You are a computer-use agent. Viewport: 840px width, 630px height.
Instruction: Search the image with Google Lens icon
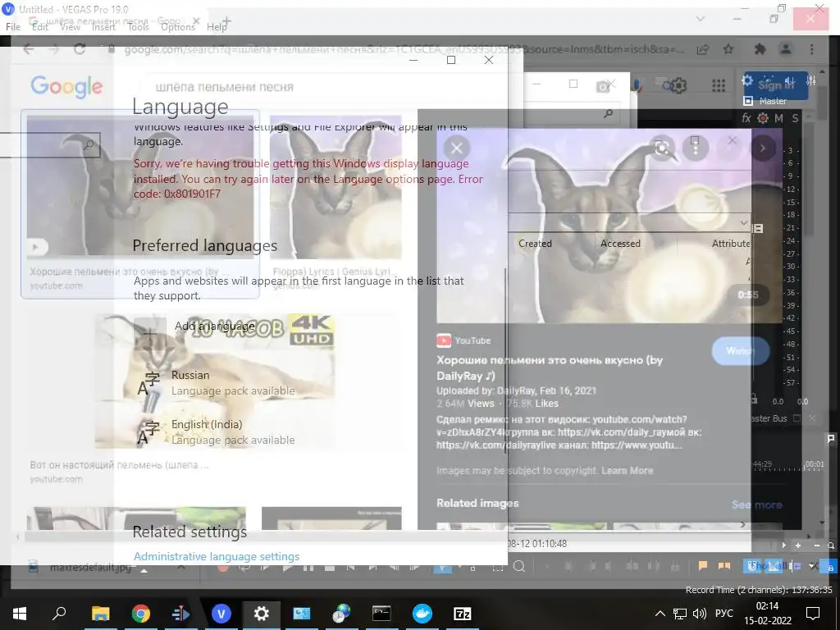click(662, 148)
